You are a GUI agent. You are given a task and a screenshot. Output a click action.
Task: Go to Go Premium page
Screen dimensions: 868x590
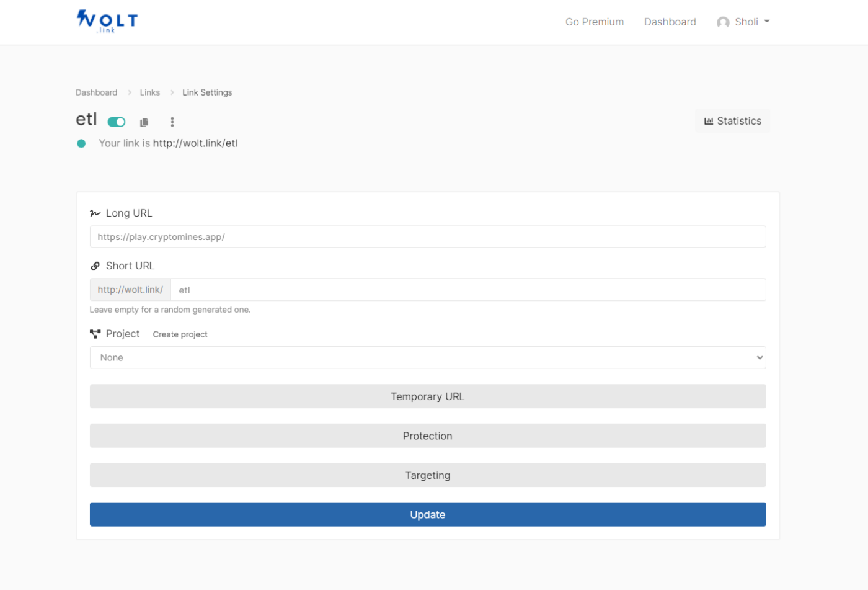coord(595,22)
